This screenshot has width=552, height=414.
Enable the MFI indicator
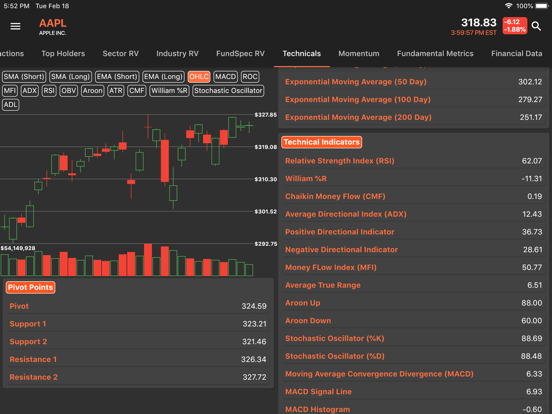coord(10,91)
